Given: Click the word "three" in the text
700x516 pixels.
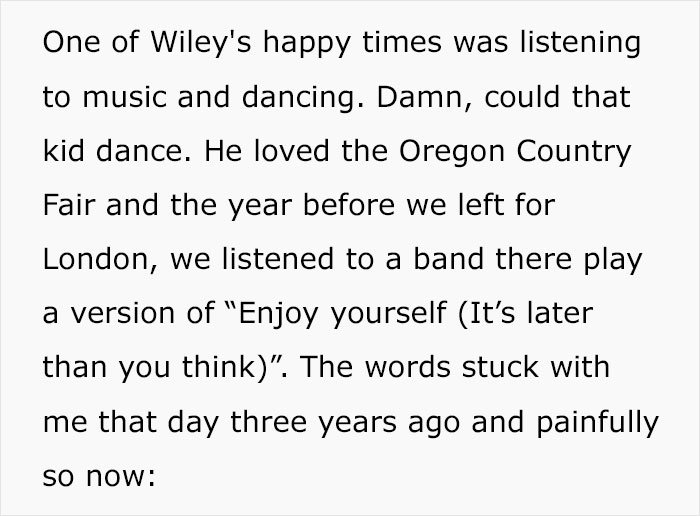Looking at the screenshot, I should click(x=269, y=422).
